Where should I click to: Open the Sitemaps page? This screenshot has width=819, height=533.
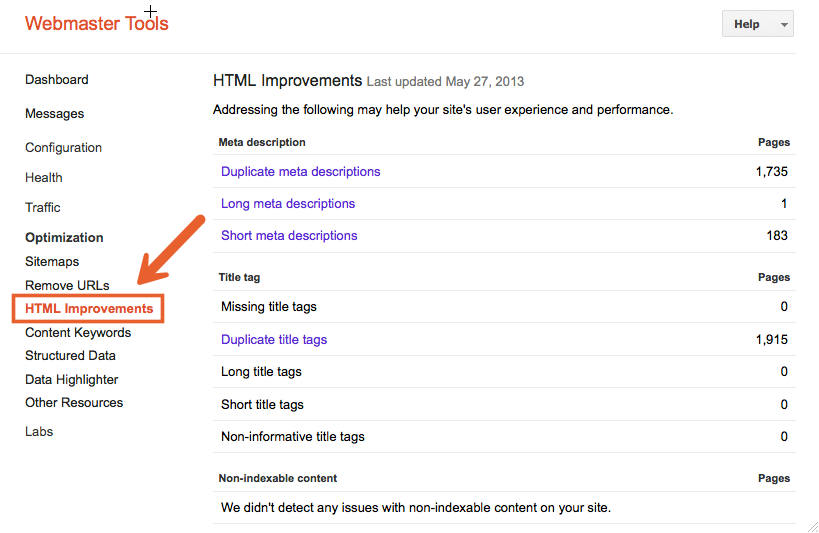52,262
